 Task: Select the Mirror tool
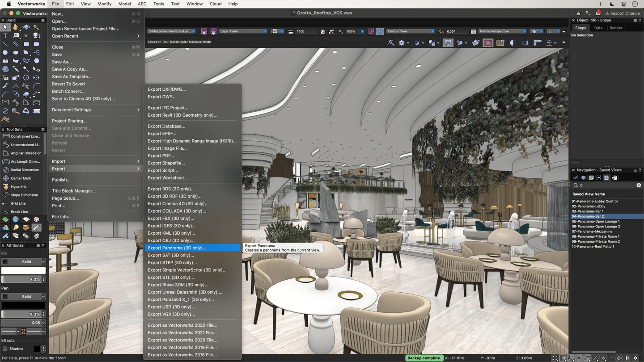tap(36, 78)
